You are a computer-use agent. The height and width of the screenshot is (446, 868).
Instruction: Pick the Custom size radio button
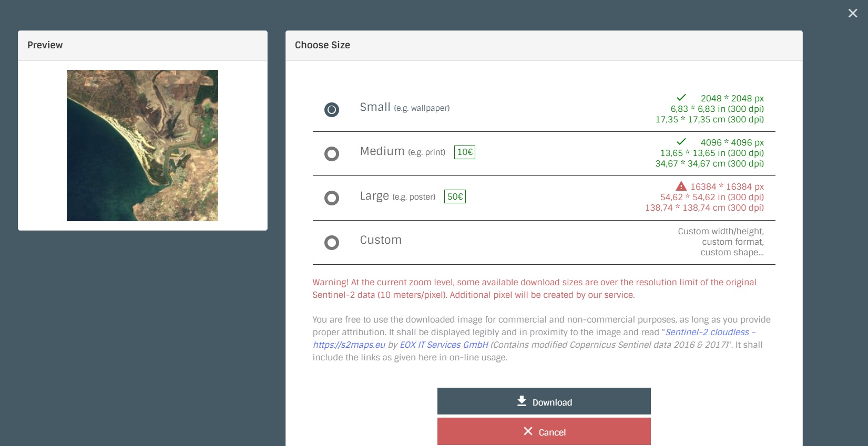331,243
